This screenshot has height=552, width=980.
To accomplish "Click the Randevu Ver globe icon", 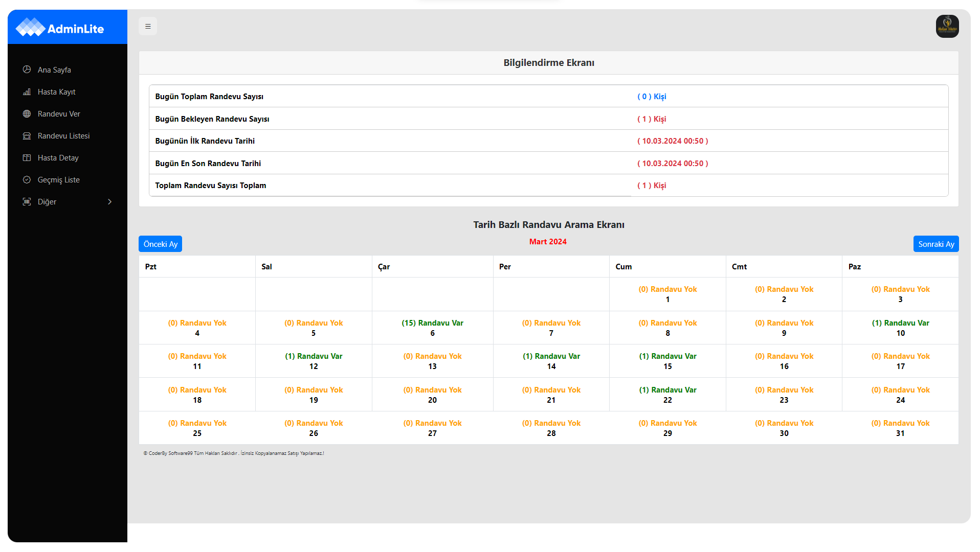I will coord(27,113).
